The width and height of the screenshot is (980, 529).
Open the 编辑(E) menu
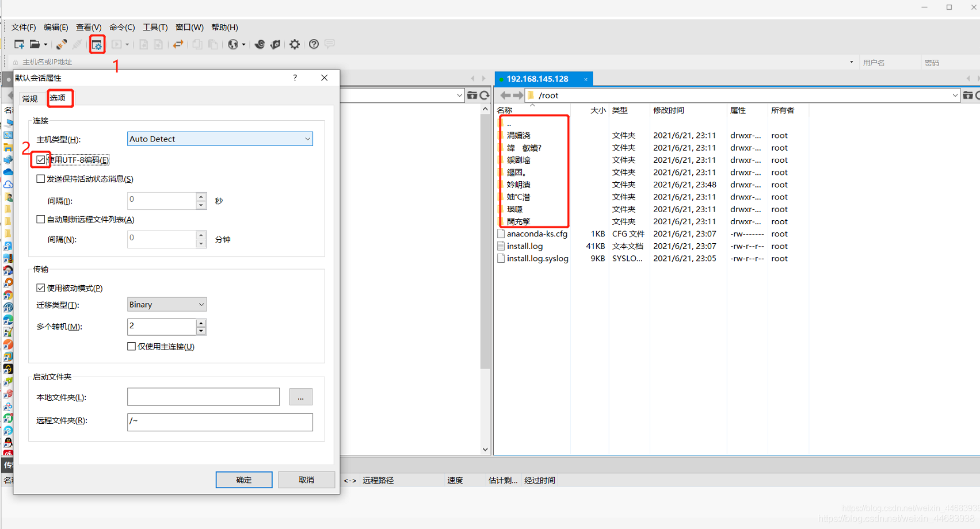click(x=56, y=27)
